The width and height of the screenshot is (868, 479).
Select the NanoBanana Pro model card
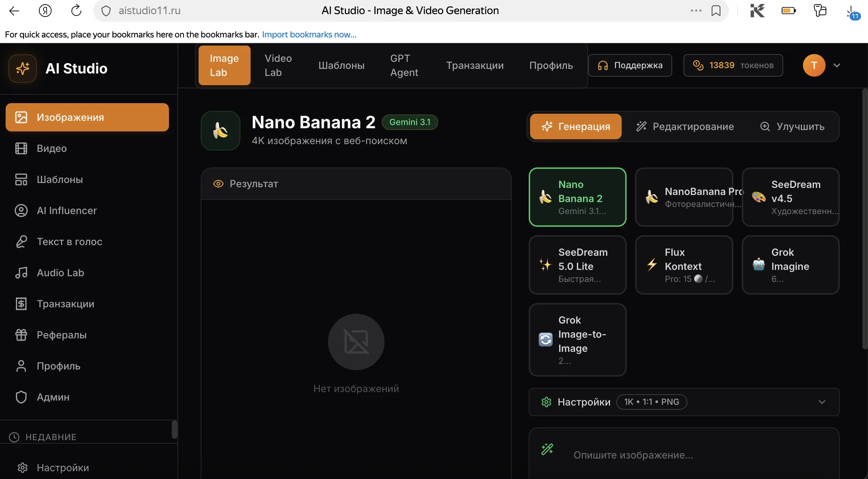pos(684,197)
